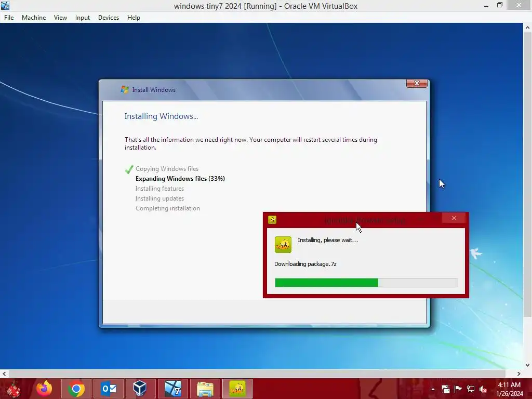The image size is (532, 399).
Task: Show hidden system tray icons
Action: tap(433, 389)
